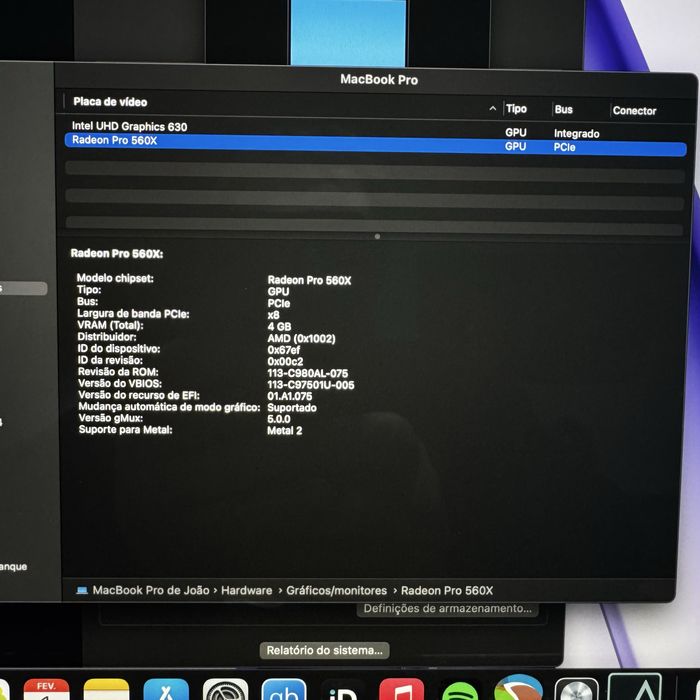Viewport: 700px width, 700px height.
Task: Click the 'AMD (0x1002)' vendor value
Action: point(301,338)
